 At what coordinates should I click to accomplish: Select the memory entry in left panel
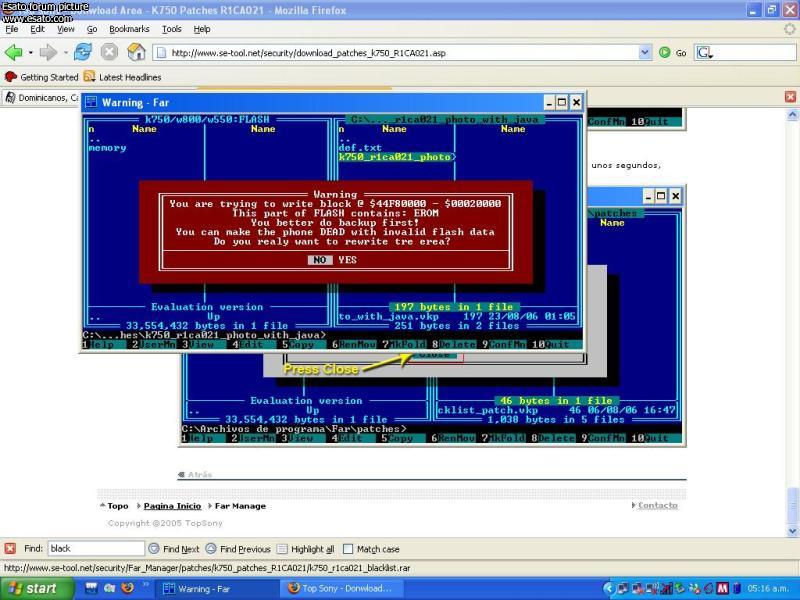[x=107, y=148]
